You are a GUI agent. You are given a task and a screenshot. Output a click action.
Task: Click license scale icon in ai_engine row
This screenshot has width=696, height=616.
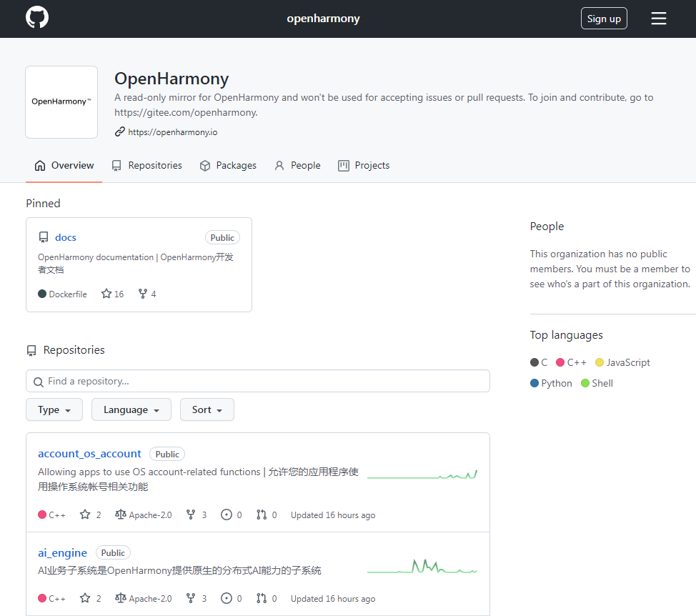(120, 598)
